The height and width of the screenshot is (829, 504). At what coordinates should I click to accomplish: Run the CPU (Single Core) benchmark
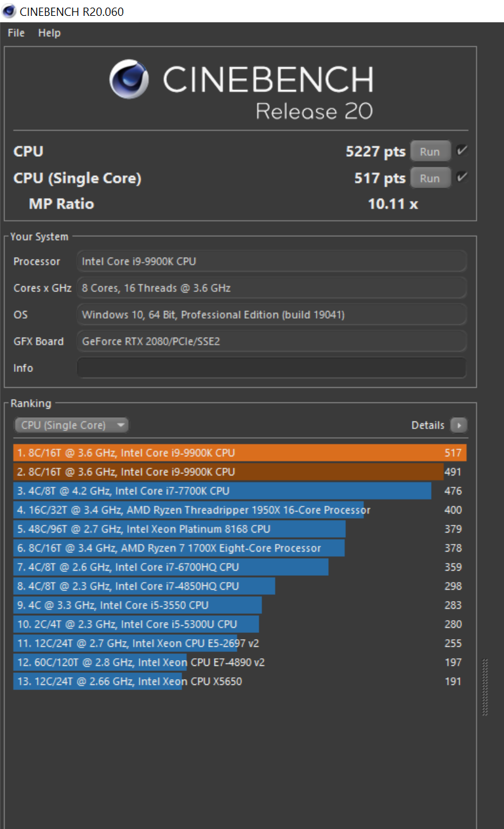click(x=430, y=178)
